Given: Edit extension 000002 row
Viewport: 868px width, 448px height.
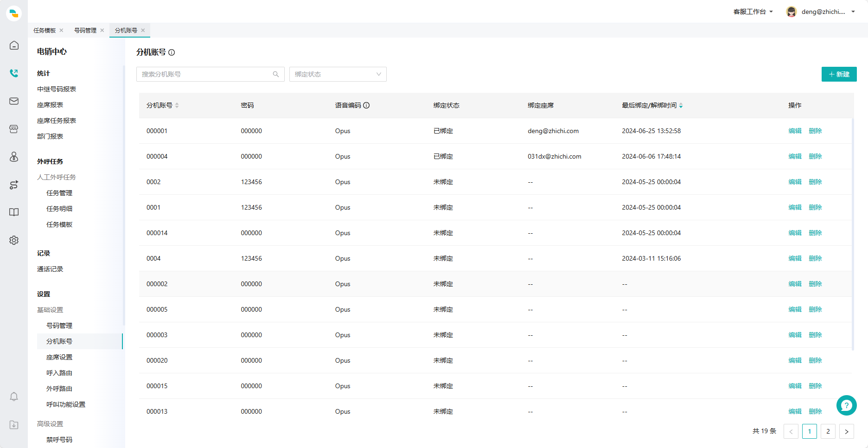Looking at the screenshot, I should tap(795, 284).
